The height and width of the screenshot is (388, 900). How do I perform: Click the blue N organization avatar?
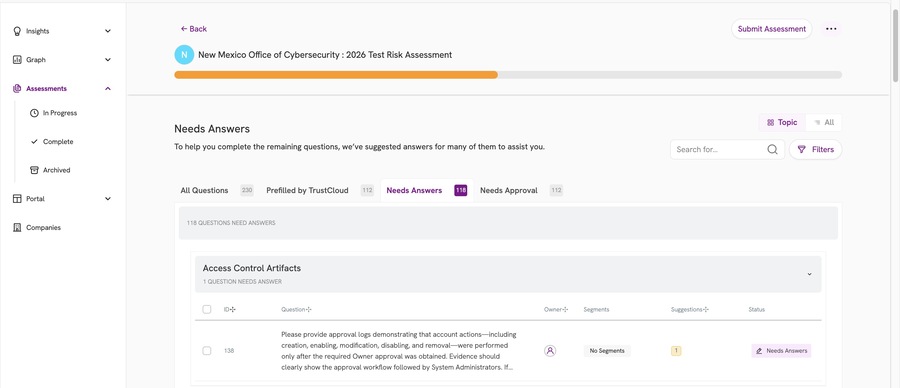tap(184, 55)
